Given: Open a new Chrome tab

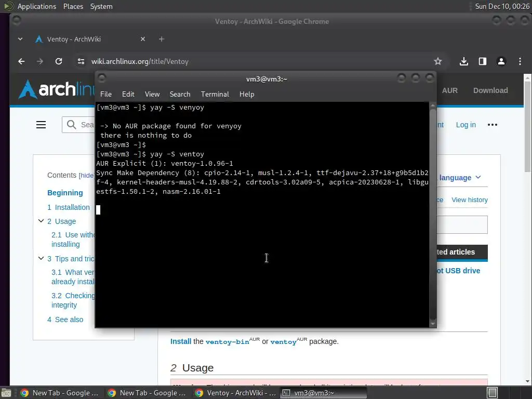Looking at the screenshot, I should pos(162,39).
